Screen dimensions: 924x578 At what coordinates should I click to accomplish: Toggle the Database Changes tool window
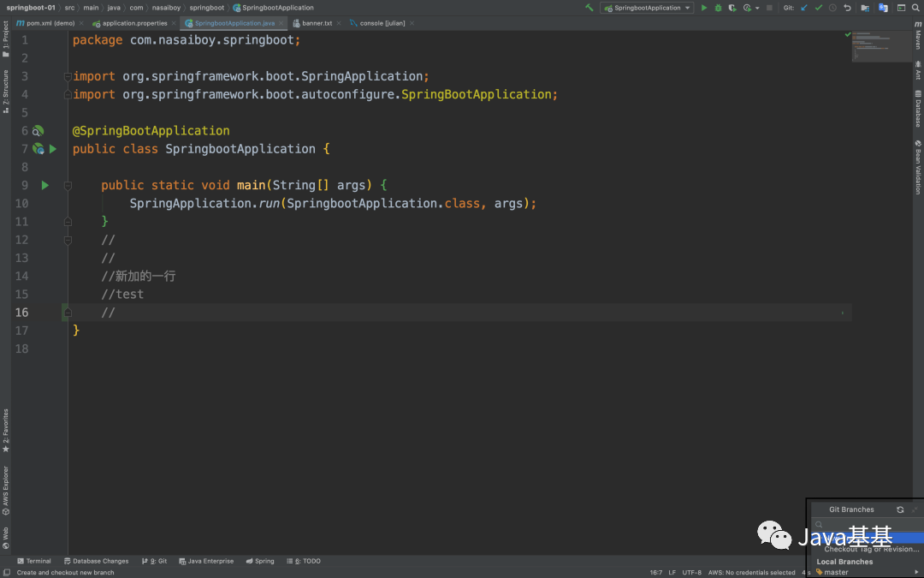[x=96, y=561]
